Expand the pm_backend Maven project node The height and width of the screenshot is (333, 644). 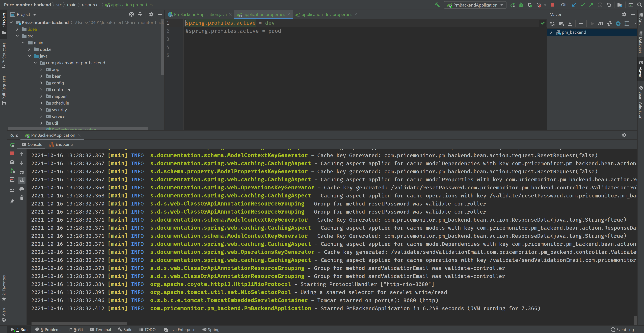click(x=551, y=32)
